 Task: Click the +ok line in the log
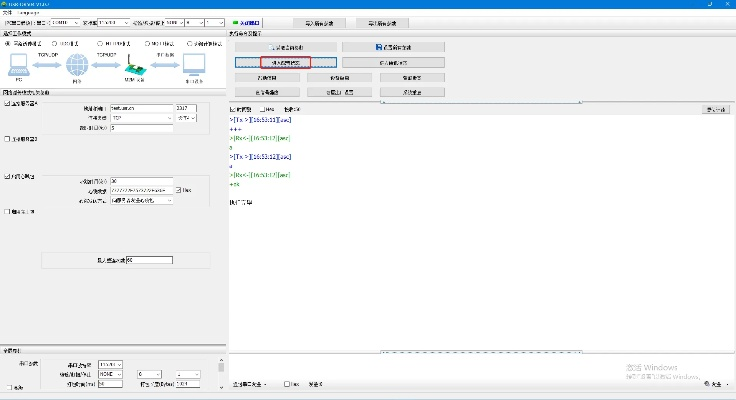pyautogui.click(x=235, y=185)
